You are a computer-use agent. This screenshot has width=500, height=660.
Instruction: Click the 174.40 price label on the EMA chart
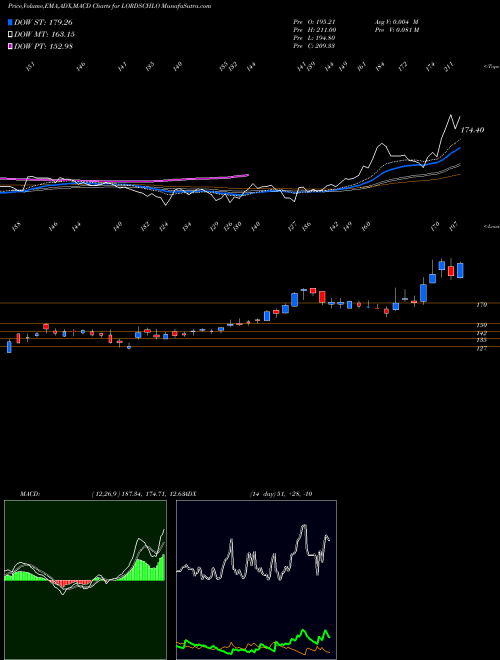click(472, 130)
